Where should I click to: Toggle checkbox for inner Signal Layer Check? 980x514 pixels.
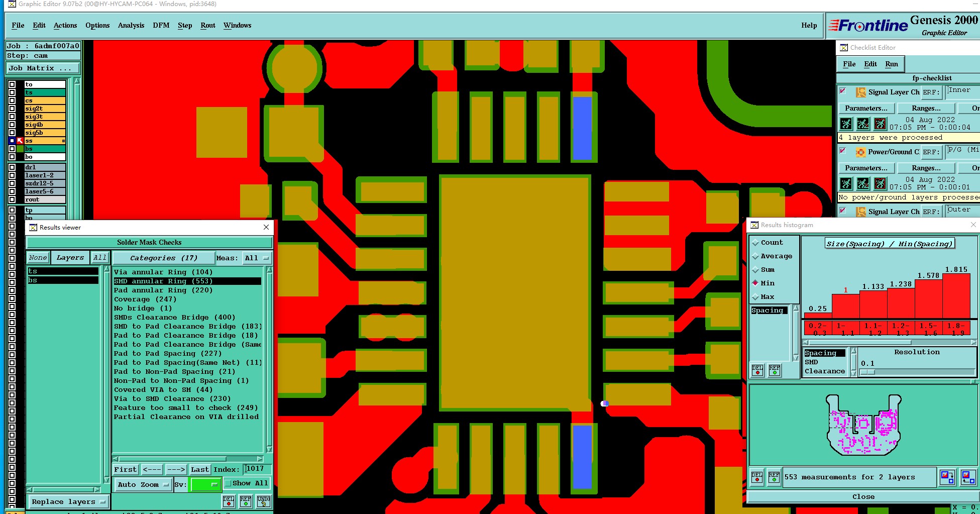tap(843, 91)
